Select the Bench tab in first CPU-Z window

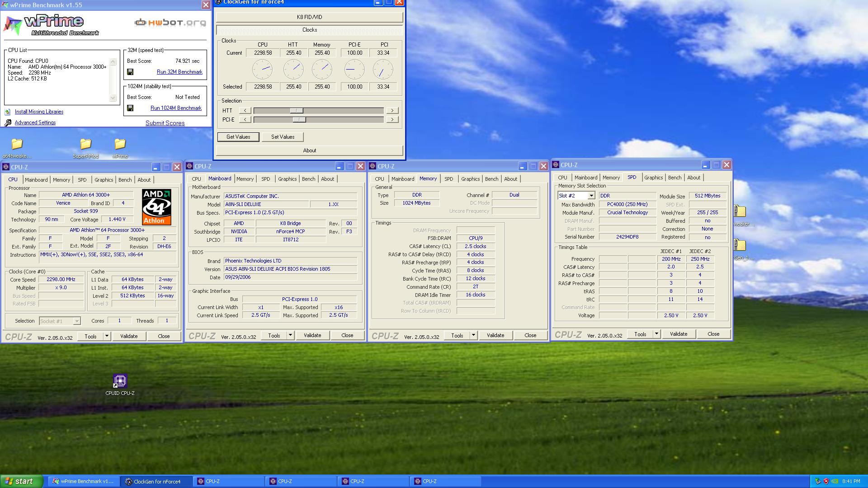pyautogui.click(x=125, y=180)
